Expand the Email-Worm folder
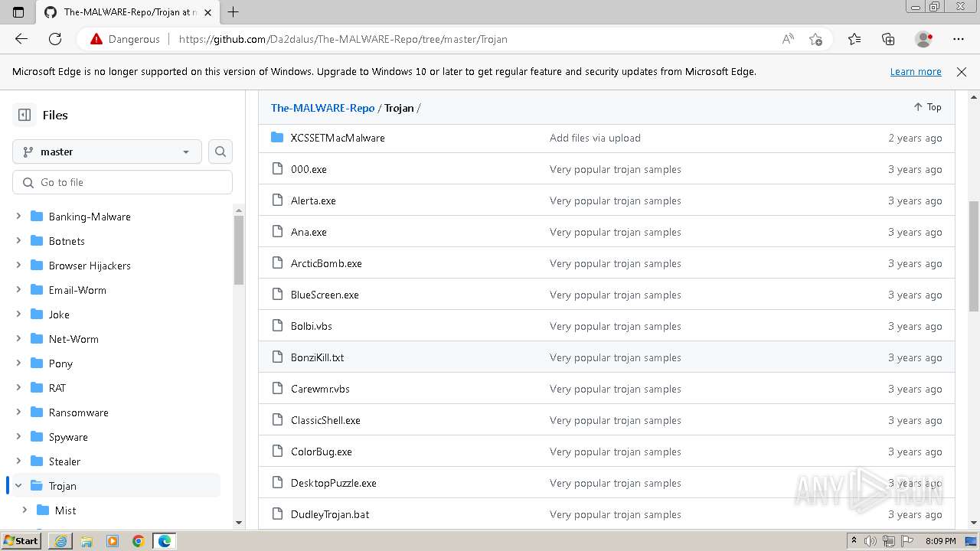980x551 pixels. 18,290
